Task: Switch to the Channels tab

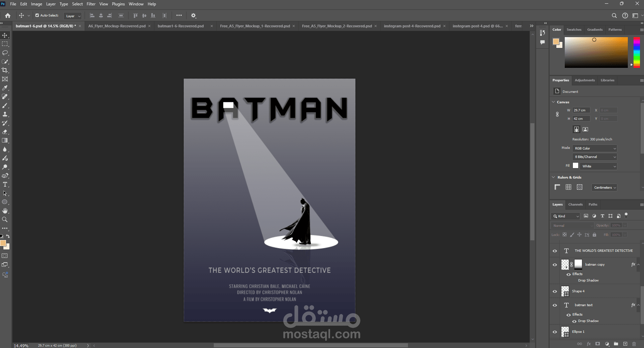Action: click(x=575, y=205)
